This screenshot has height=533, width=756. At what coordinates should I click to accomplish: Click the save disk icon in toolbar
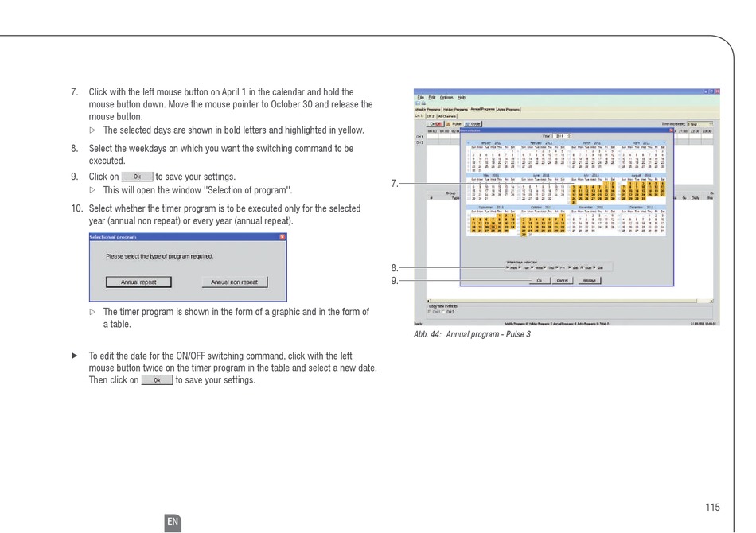pos(418,103)
